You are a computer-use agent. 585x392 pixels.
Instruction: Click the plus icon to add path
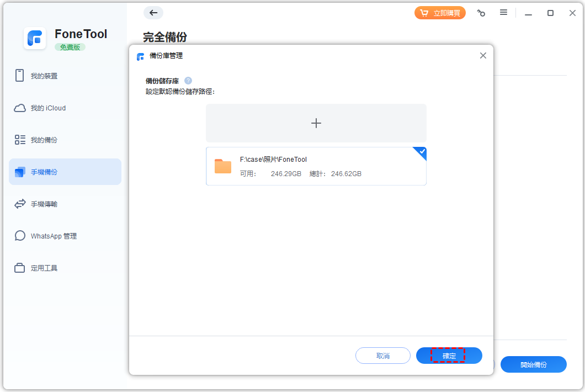[x=316, y=123]
